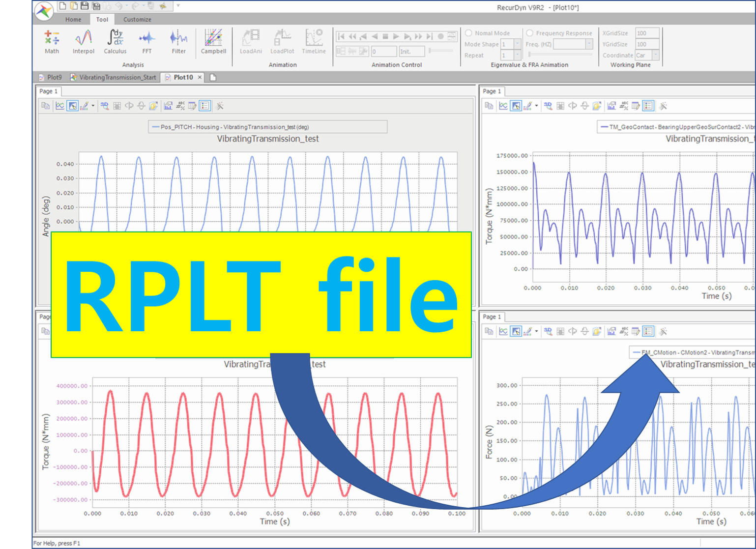Image resolution: width=756 pixels, height=549 pixels.
Task: Switch to the Customize ribbon tab
Action: click(x=137, y=19)
